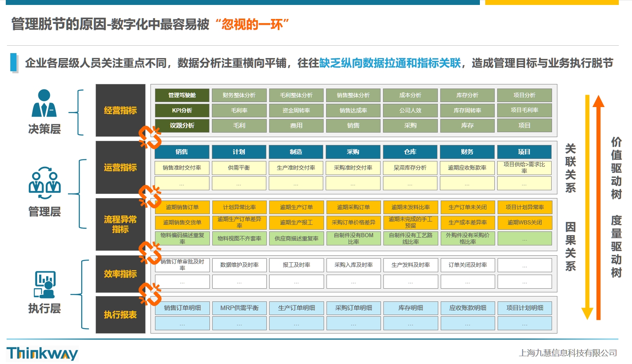Click the 上海九慧信息科技有限公司 footer text
Screen dimensions: 632x364
568,353
